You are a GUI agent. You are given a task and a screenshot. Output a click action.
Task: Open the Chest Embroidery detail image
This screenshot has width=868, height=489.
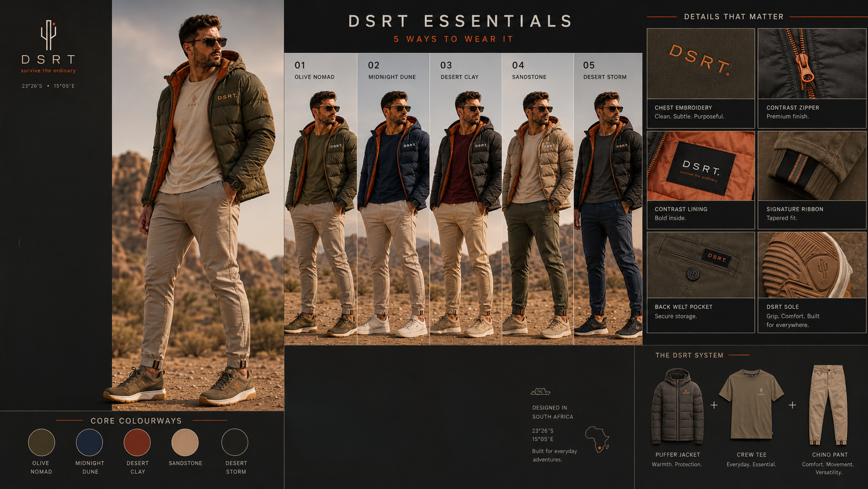(x=701, y=63)
